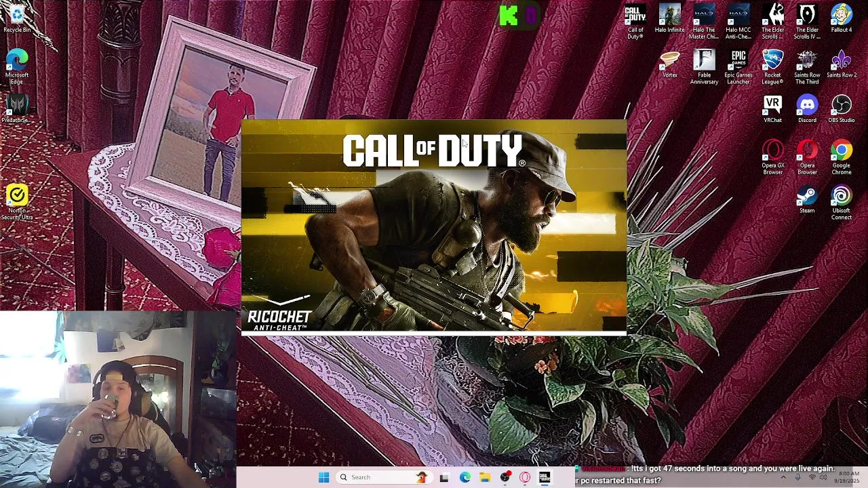Open PredatorSense desktop shortcut
Screen dimensions: 868x488
tap(17, 108)
